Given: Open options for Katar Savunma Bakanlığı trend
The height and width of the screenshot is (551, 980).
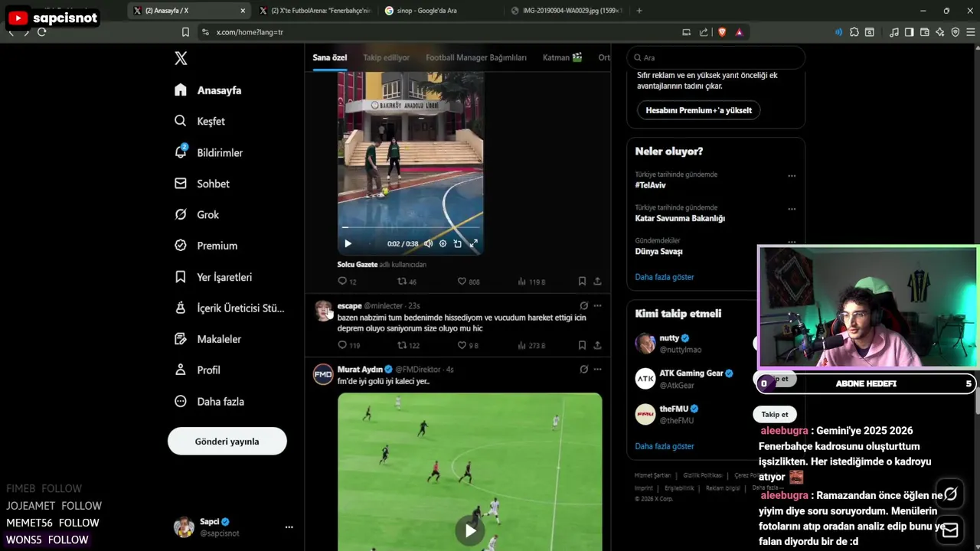Looking at the screenshot, I should pyautogui.click(x=792, y=208).
